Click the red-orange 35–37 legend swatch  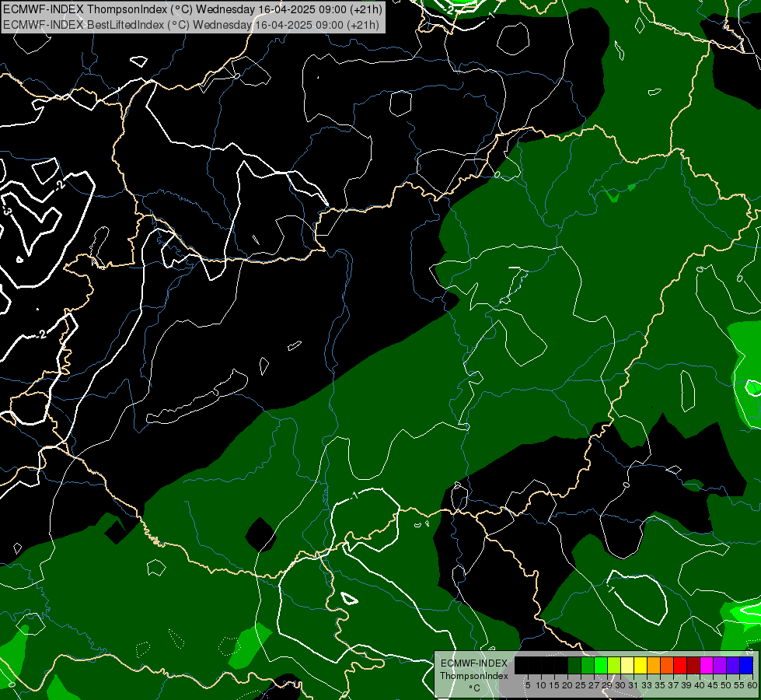(x=667, y=665)
